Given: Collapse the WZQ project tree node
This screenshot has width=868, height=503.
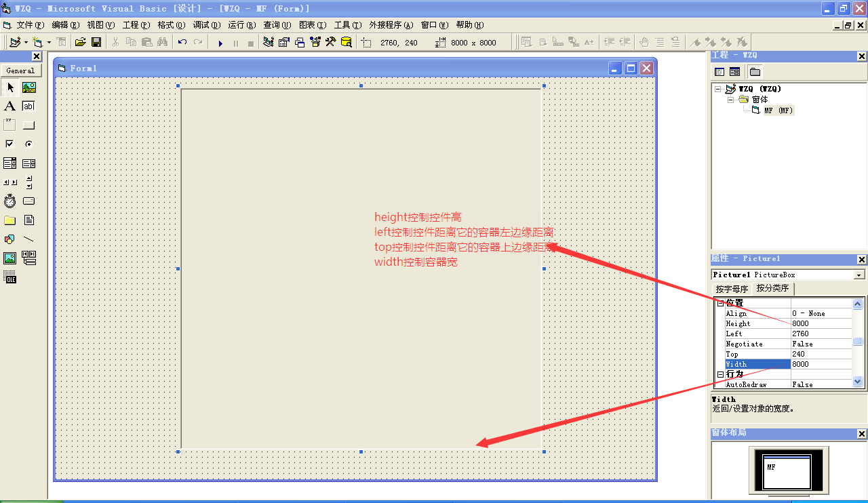Looking at the screenshot, I should (718, 89).
